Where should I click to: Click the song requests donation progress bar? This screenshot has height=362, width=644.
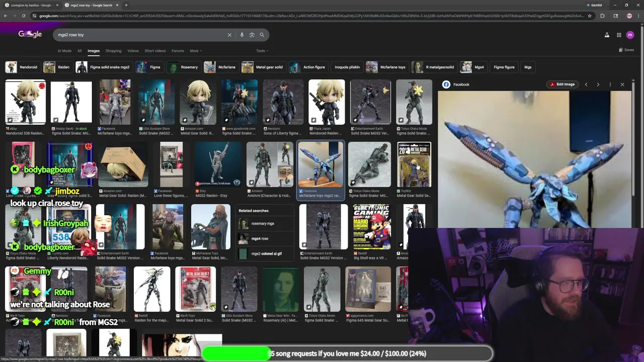(x=347, y=353)
